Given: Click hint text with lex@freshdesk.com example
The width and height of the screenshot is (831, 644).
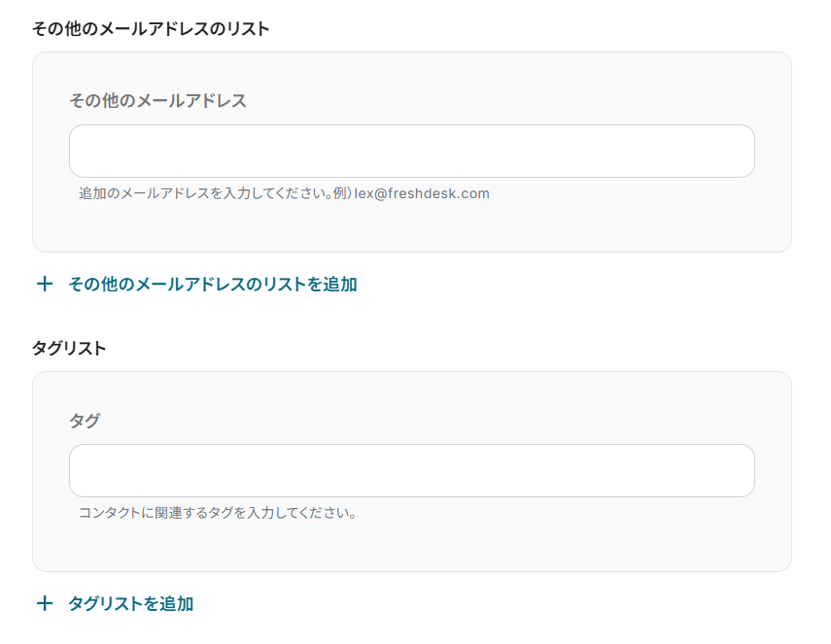Looking at the screenshot, I should pyautogui.click(x=284, y=193).
